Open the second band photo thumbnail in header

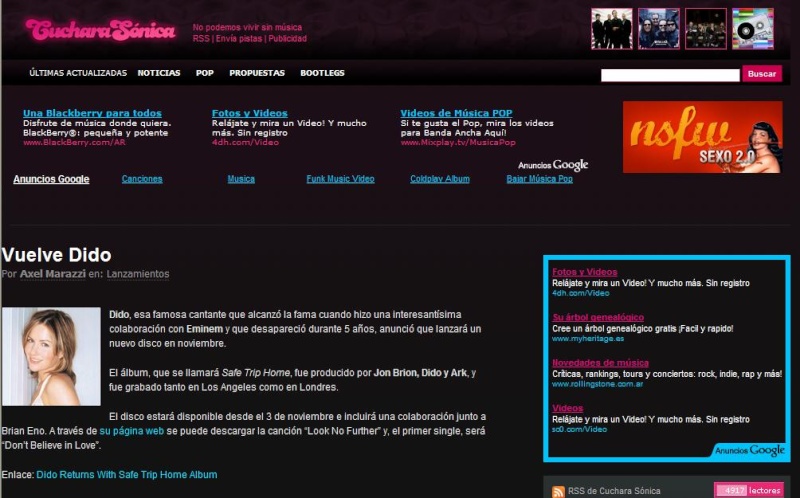[x=659, y=29]
